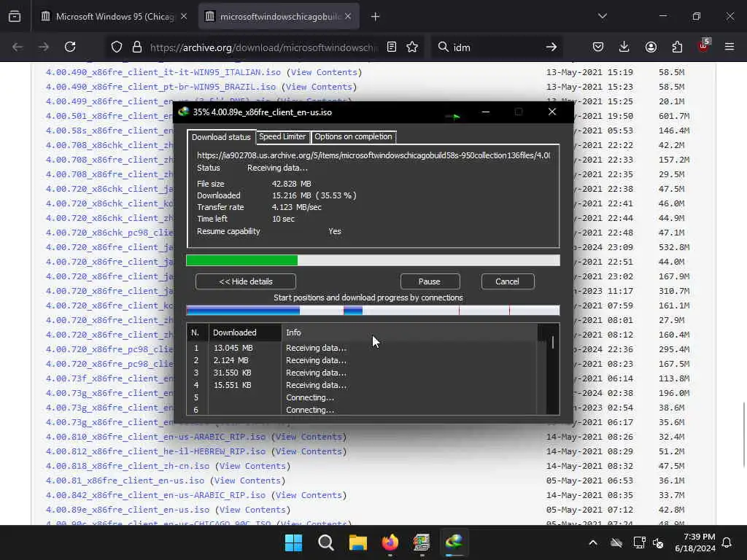Viewport: 747px width, 560px height.
Task: Switch to the Microsoft Windows 95 (Chicago) tab
Action: click(113, 17)
